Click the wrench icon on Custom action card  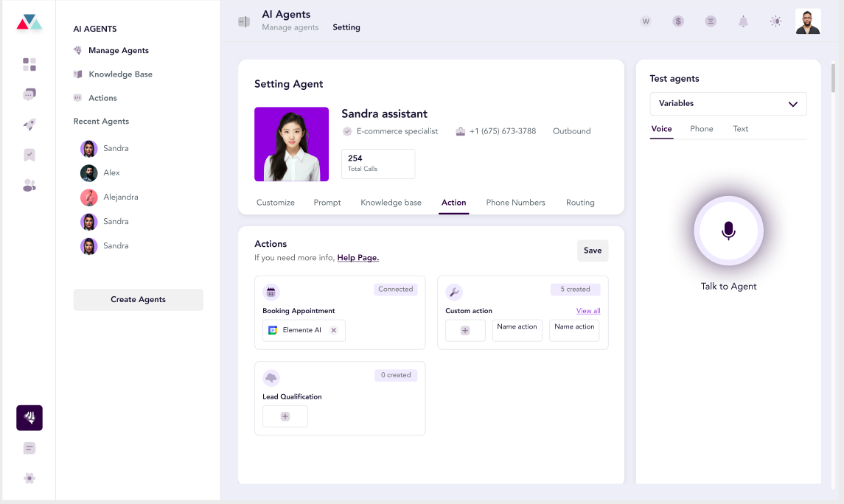454,292
